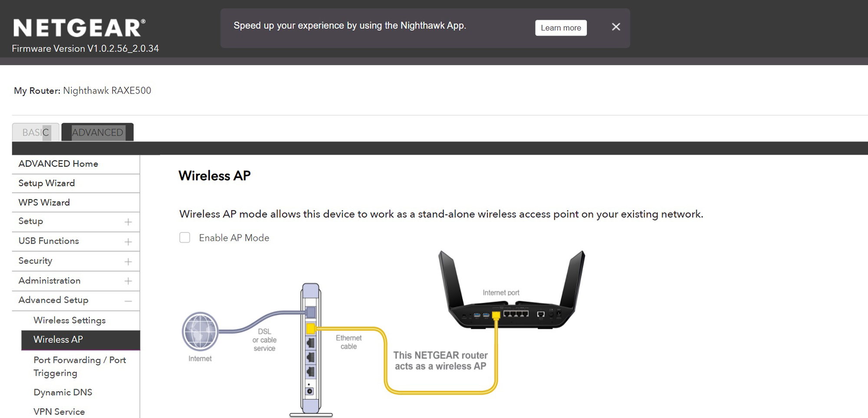Click the Enable AP Mode label

point(234,238)
